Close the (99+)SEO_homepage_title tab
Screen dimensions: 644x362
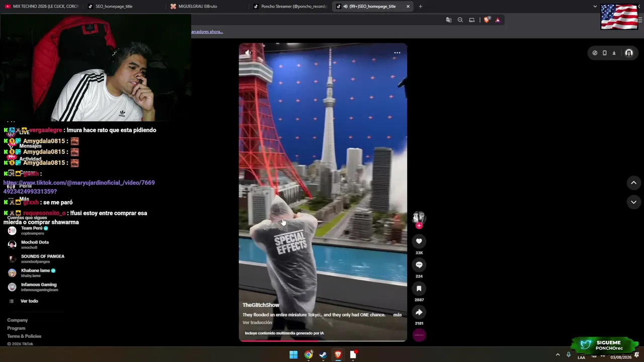(408, 7)
